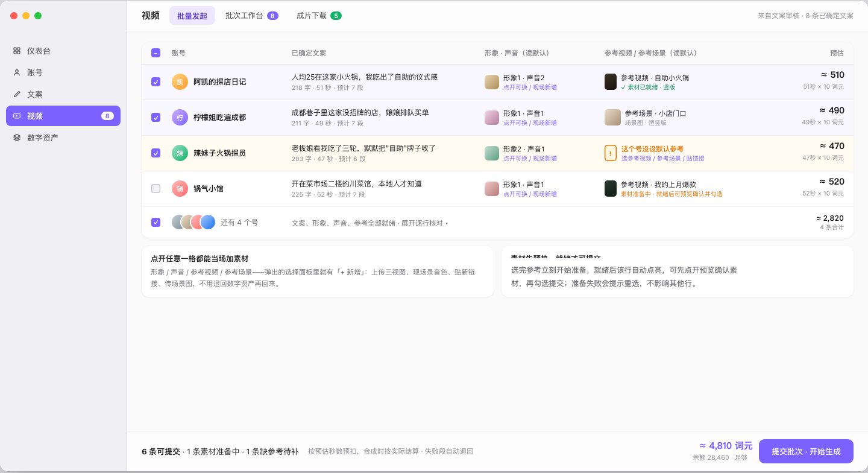This screenshot has width=868, height=473.
Task: Open 形象1 · 声音2 selector for 阿凯
Action: click(523, 78)
